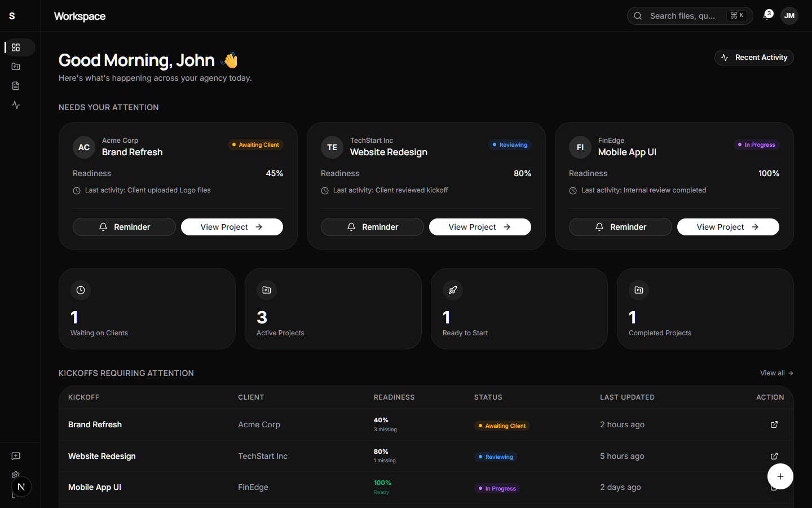Open external link for Brand Refresh row
This screenshot has height=508, width=812.
point(774,424)
